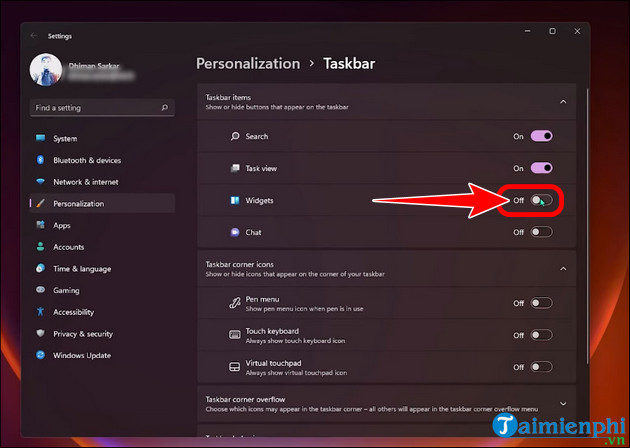Click the Taskbar items heading text
This screenshot has width=630, height=448.
pos(228,97)
